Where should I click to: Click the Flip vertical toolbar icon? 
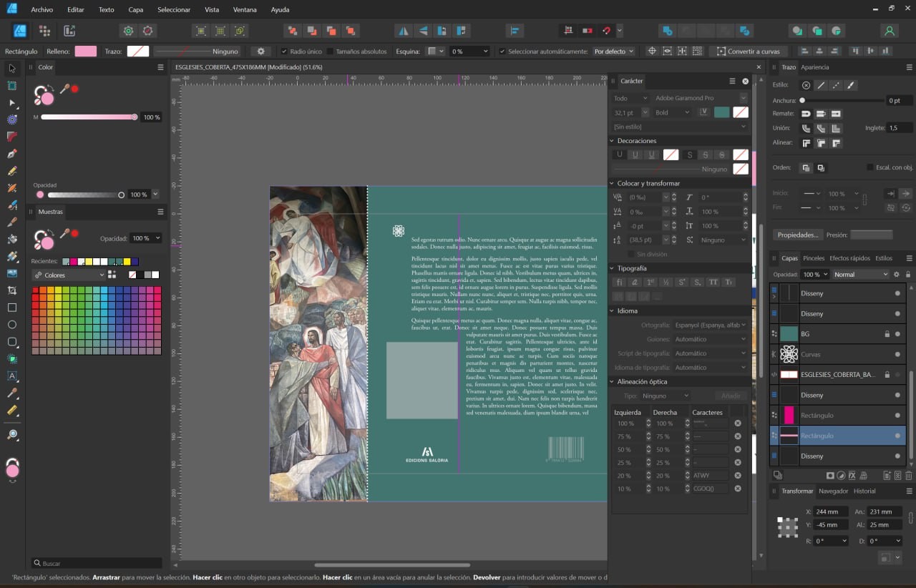[x=423, y=31]
